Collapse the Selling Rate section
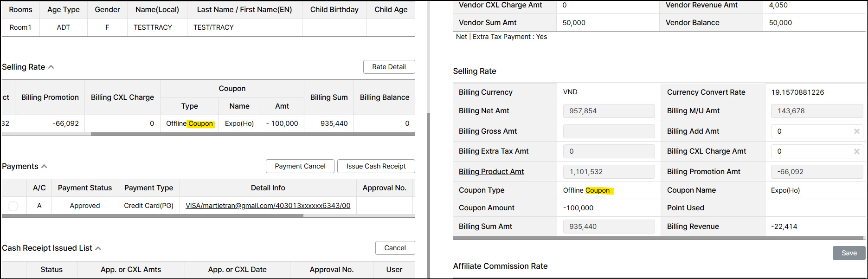 (51, 67)
